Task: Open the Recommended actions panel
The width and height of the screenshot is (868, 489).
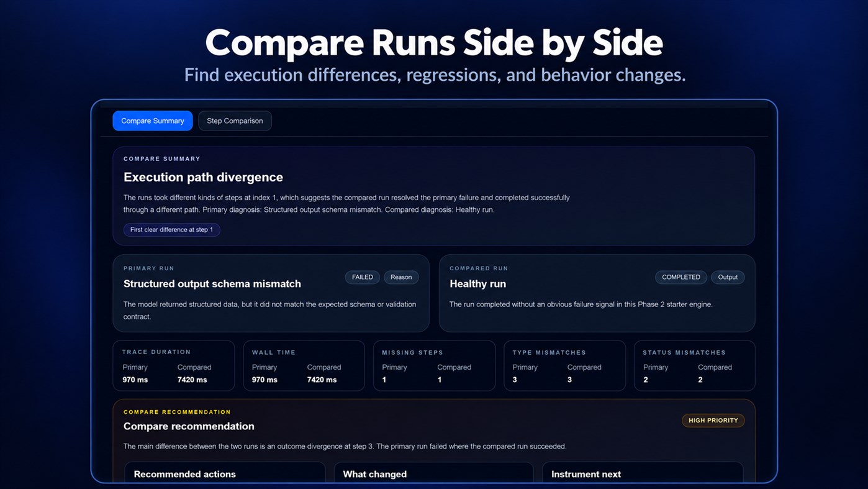Action: coord(225,473)
